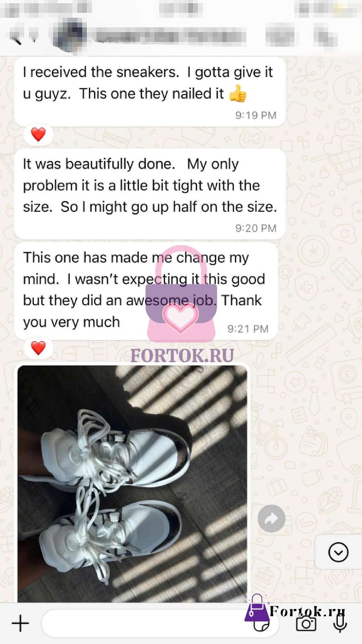
Task: Click the 9:20 PM timestamp message
Action: pyautogui.click(x=256, y=228)
